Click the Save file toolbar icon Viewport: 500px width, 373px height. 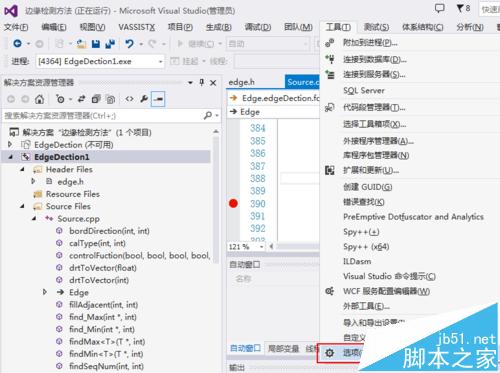[x=96, y=44]
